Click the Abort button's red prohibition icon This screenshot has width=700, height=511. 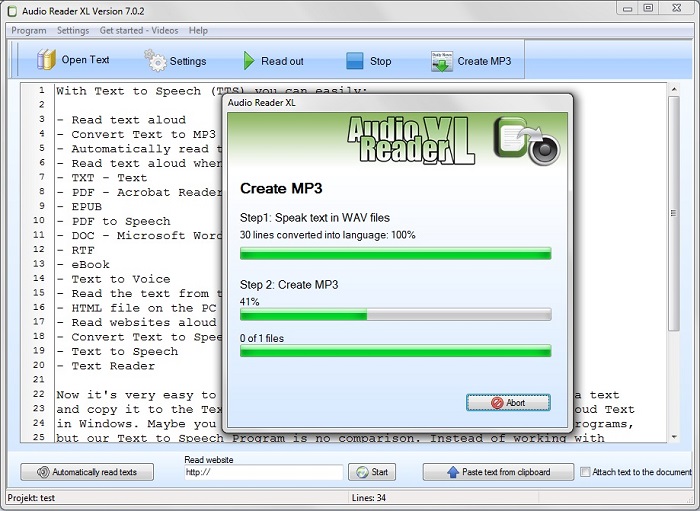(x=497, y=403)
